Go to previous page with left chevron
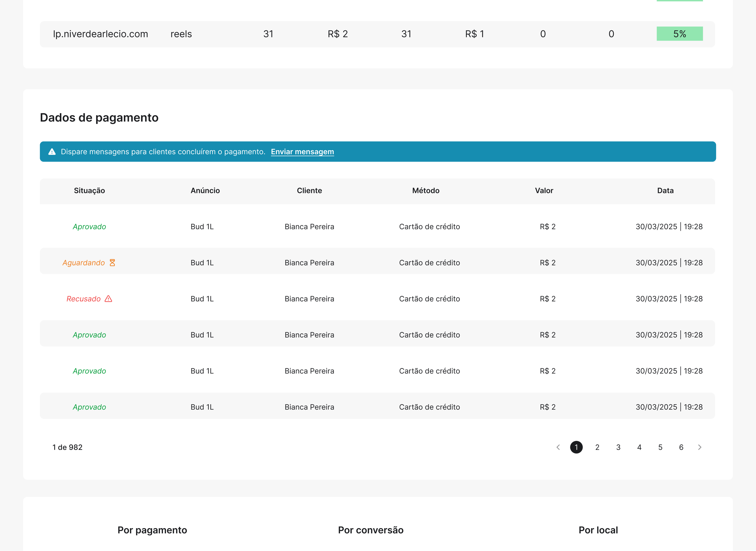 (558, 447)
